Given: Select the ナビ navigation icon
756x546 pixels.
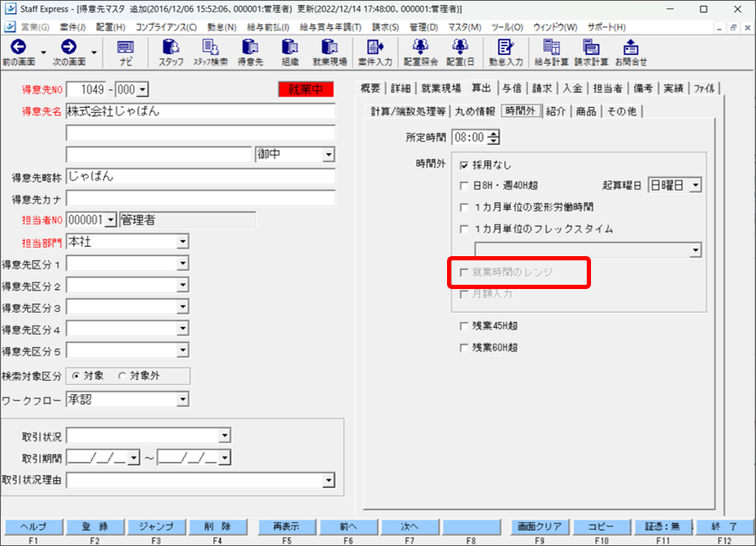Looking at the screenshot, I should (126, 52).
